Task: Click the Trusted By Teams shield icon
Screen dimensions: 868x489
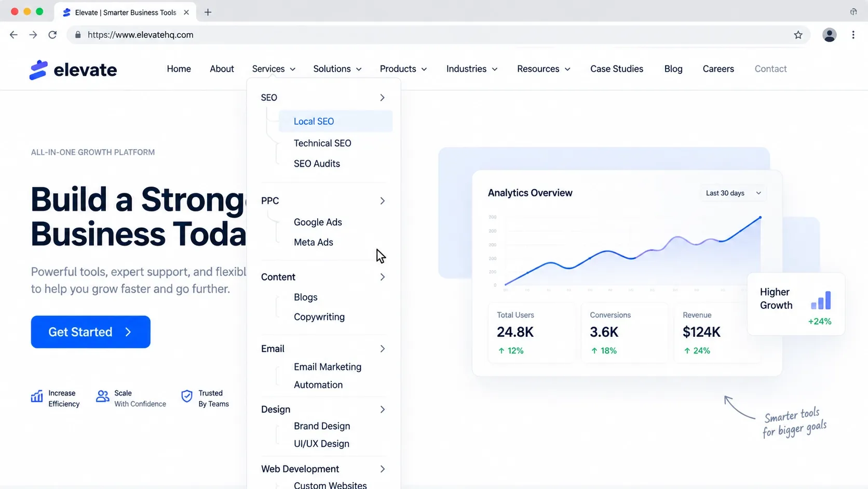Action: point(187,397)
